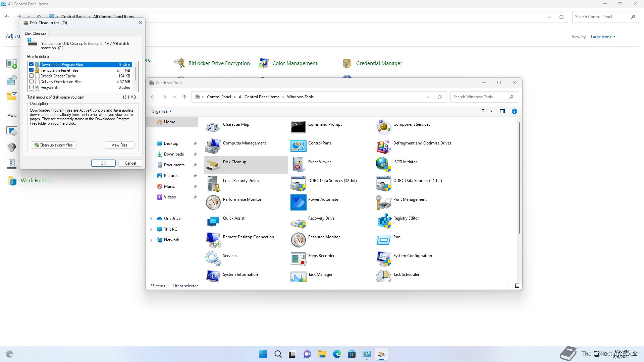Check Delivery Optimization Files checkbox
The height and width of the screenshot is (362, 644).
click(32, 81)
